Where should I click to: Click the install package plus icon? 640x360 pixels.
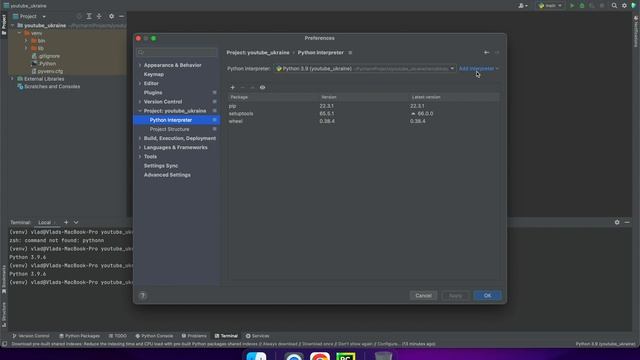(x=233, y=87)
